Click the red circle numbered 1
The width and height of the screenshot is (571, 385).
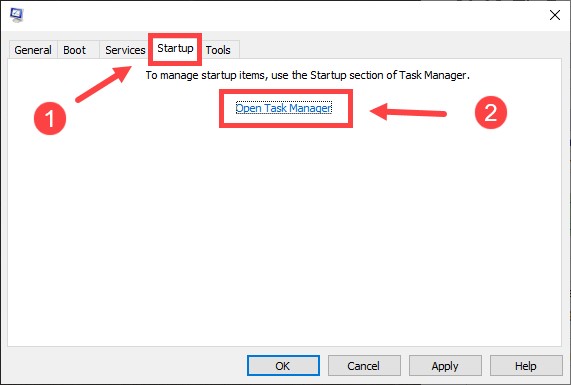(x=50, y=118)
